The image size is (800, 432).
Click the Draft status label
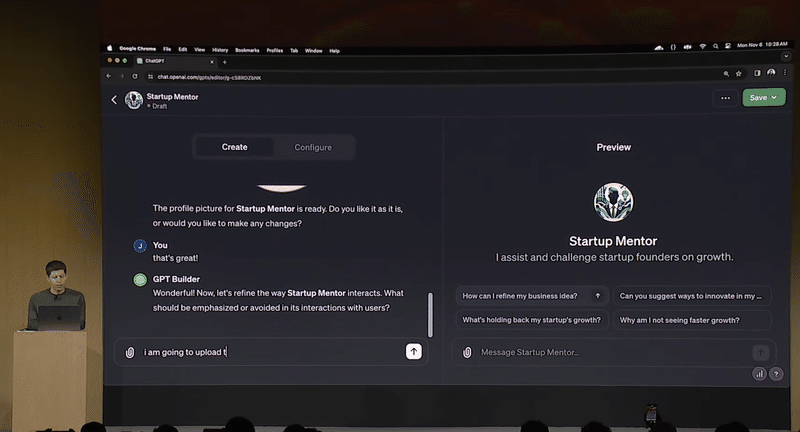click(157, 106)
